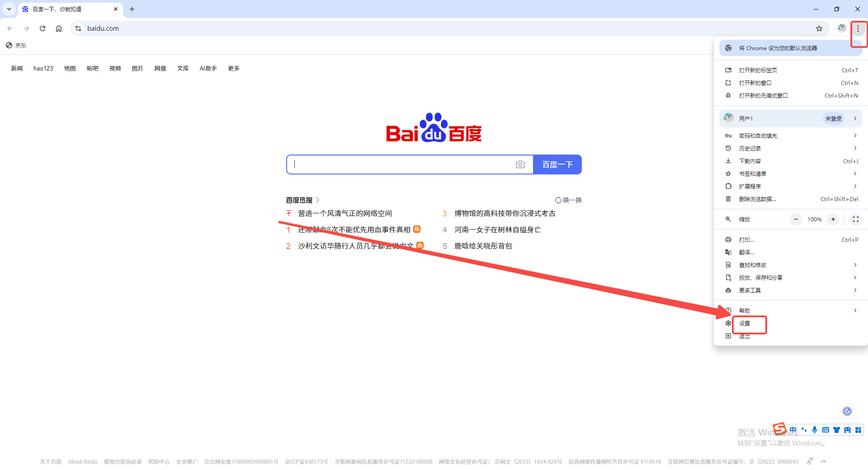The image size is (868, 470).
Task: Open AI助手 link
Action: pyautogui.click(x=208, y=69)
